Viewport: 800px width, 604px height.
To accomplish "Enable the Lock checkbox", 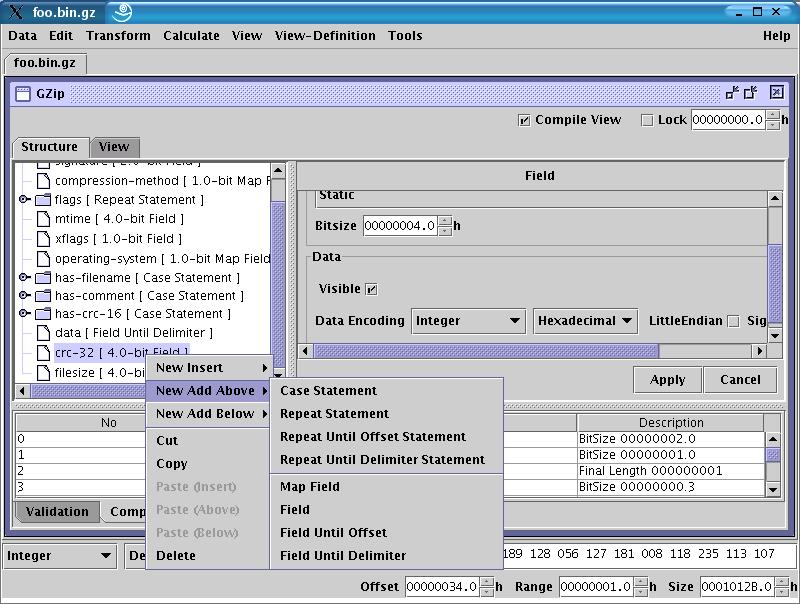I will coord(646,120).
